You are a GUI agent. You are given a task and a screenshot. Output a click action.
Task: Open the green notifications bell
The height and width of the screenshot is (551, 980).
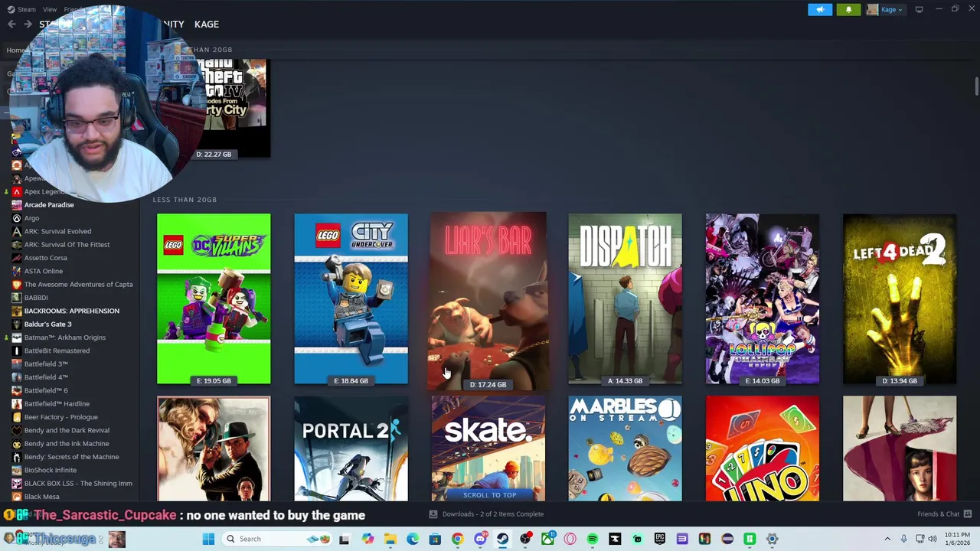pos(848,9)
